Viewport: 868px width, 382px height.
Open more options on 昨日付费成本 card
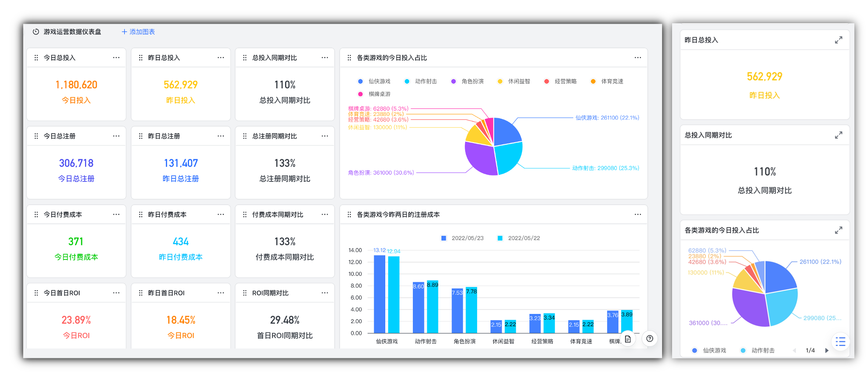pyautogui.click(x=221, y=214)
